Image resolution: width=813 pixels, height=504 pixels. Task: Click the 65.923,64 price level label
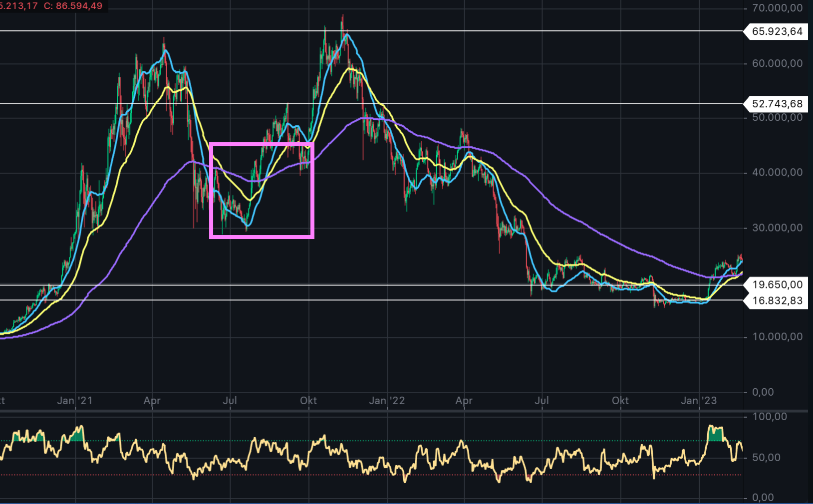777,31
